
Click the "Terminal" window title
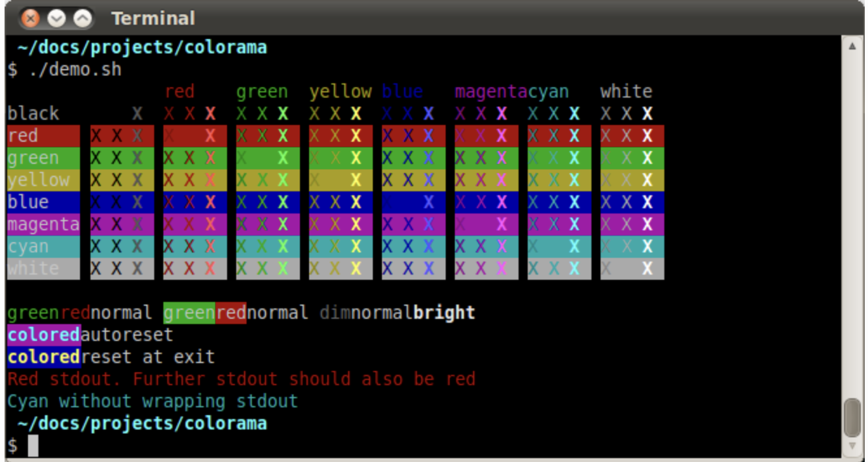(153, 18)
